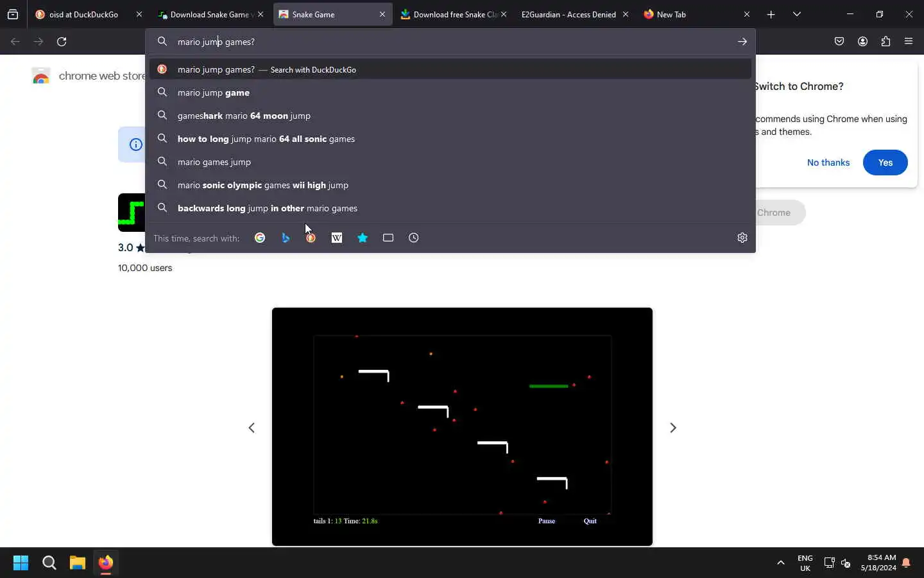The image size is (924, 578).
Task: Search with Wikipedia icon
Action: pyautogui.click(x=337, y=238)
